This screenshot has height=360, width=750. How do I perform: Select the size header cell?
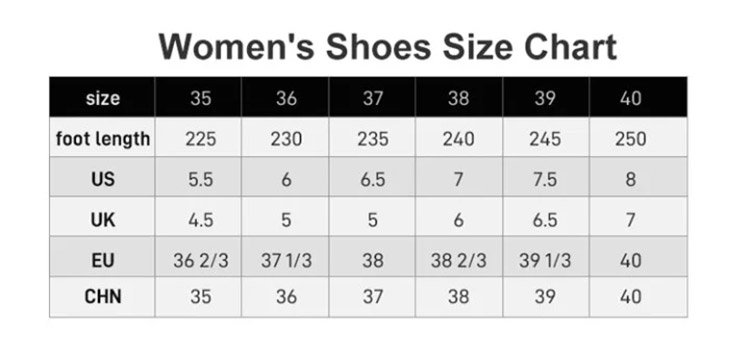point(102,97)
